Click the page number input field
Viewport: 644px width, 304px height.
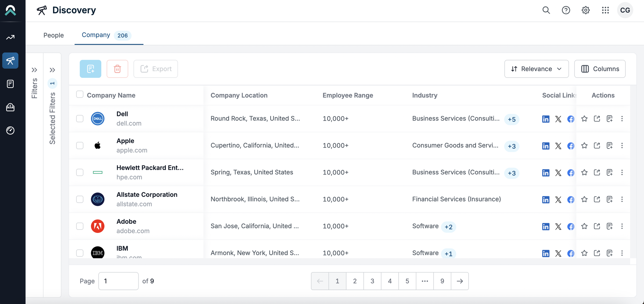tap(118, 281)
